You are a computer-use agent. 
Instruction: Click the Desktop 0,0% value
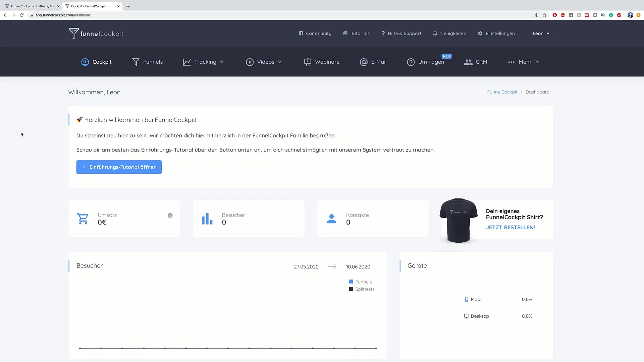pyautogui.click(x=527, y=316)
